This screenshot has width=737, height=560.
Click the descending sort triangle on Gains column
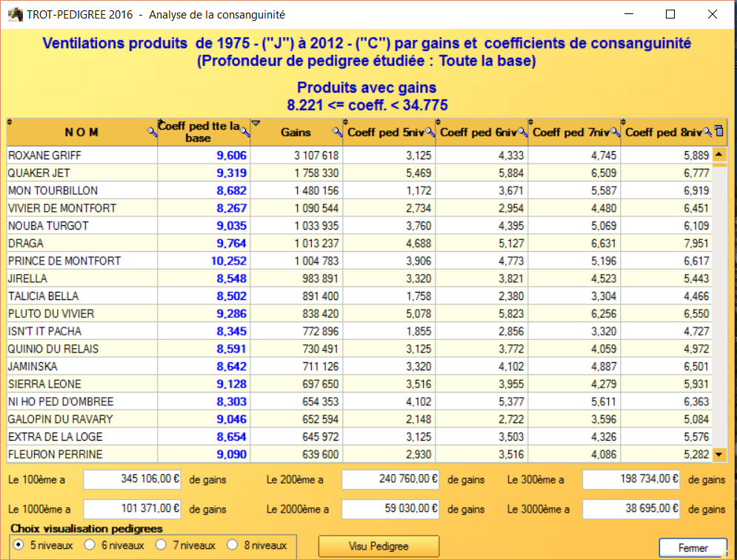256,123
